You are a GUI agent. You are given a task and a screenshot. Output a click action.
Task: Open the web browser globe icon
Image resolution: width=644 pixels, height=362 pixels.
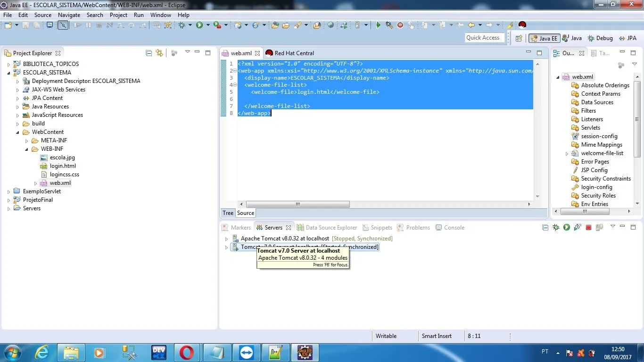(330, 25)
